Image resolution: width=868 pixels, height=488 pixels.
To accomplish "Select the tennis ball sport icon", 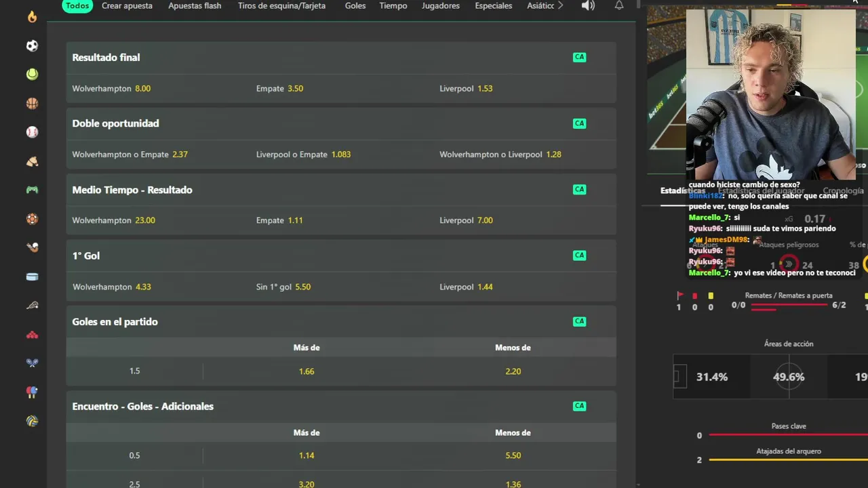I will click(x=32, y=75).
